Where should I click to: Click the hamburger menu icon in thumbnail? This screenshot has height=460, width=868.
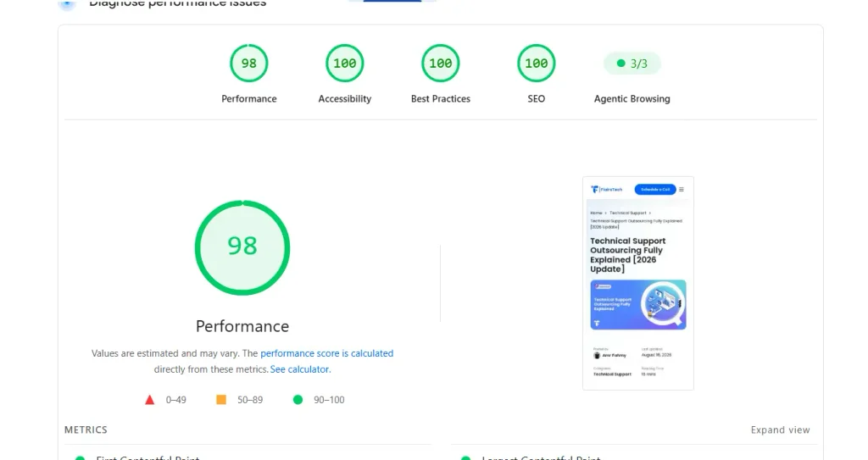tap(682, 189)
